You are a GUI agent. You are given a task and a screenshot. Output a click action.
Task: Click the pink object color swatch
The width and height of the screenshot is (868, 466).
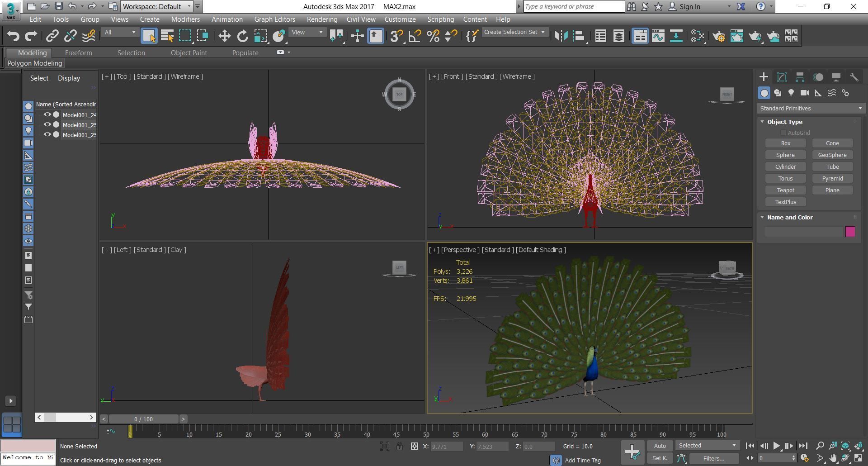(x=850, y=232)
